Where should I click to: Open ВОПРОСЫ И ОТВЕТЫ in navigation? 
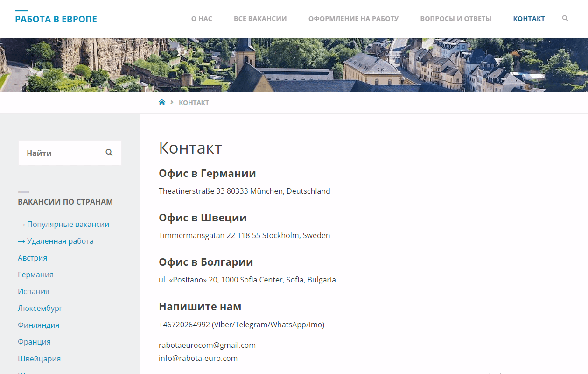(x=455, y=19)
